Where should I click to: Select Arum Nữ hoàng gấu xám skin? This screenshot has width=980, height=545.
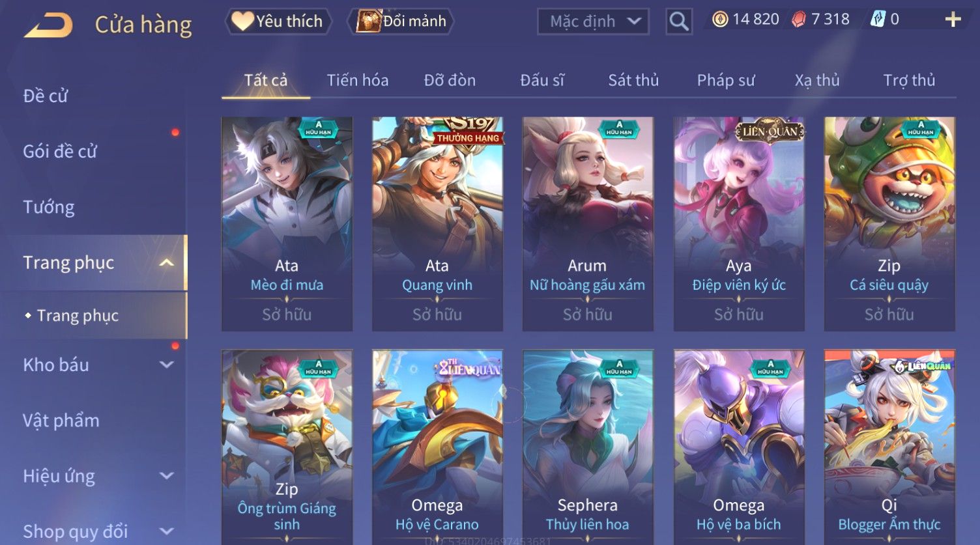[588, 224]
